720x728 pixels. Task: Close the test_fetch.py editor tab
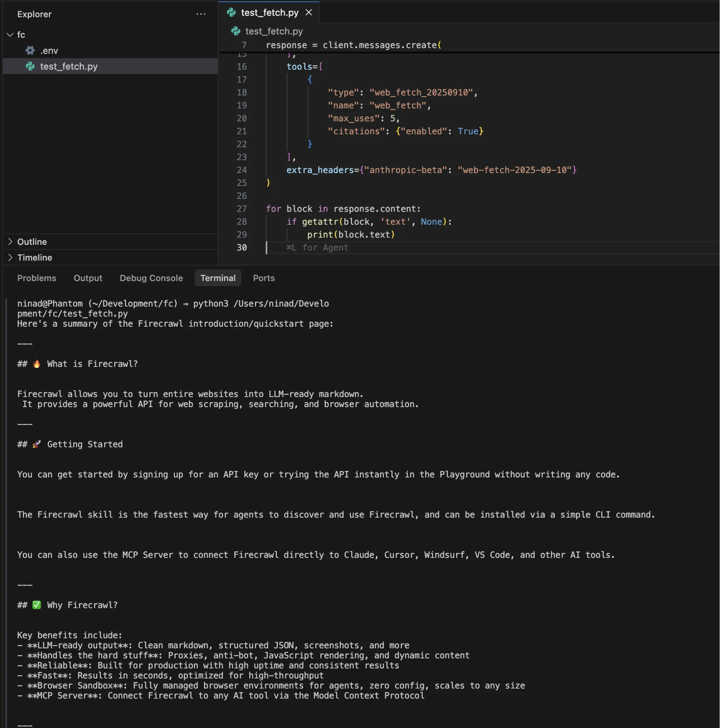pyautogui.click(x=309, y=12)
